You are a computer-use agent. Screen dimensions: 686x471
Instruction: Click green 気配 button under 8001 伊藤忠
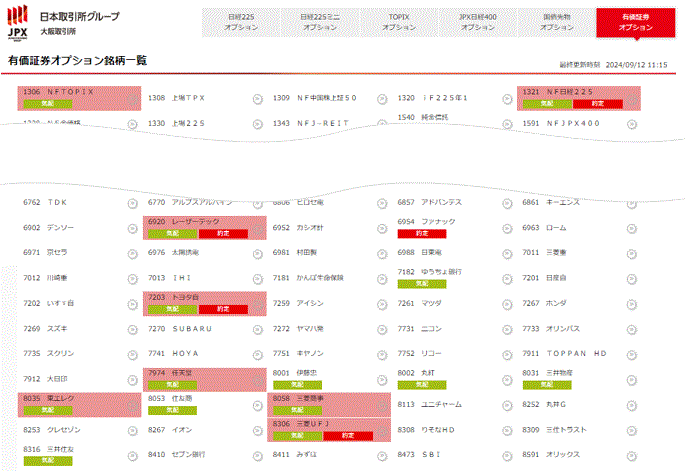[x=298, y=385]
